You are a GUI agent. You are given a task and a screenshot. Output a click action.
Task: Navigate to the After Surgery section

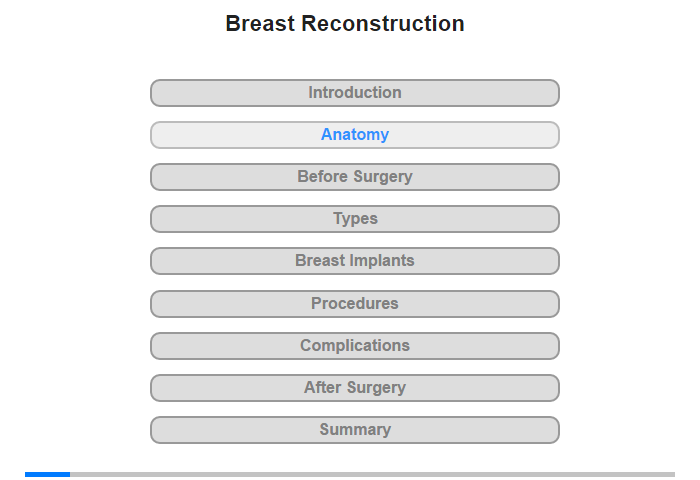point(354,388)
